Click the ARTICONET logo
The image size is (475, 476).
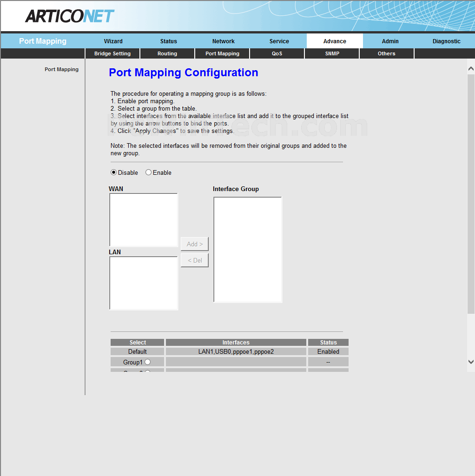[70, 16]
